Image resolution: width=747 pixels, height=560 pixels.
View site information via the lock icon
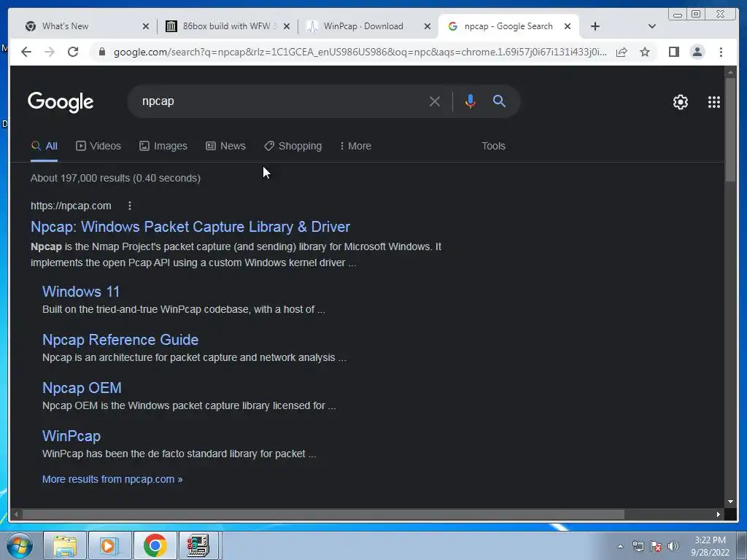point(101,52)
